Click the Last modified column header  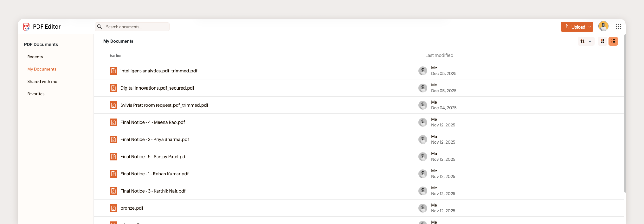[x=439, y=55]
